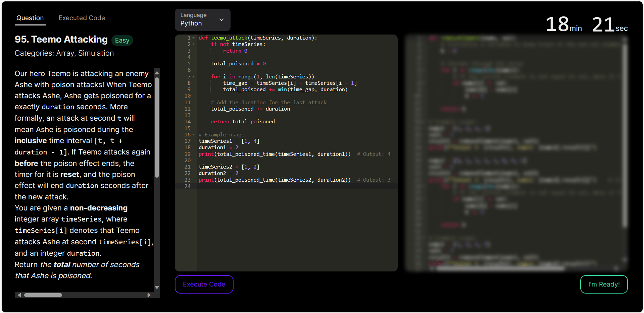This screenshot has width=644, height=313.
Task: Collapse fold arrow on line 16
Action: pyautogui.click(x=194, y=135)
